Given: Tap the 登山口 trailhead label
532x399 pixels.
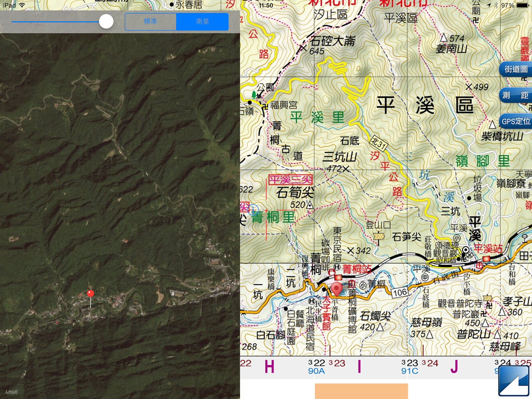Looking at the screenshot, I should pos(378,225).
